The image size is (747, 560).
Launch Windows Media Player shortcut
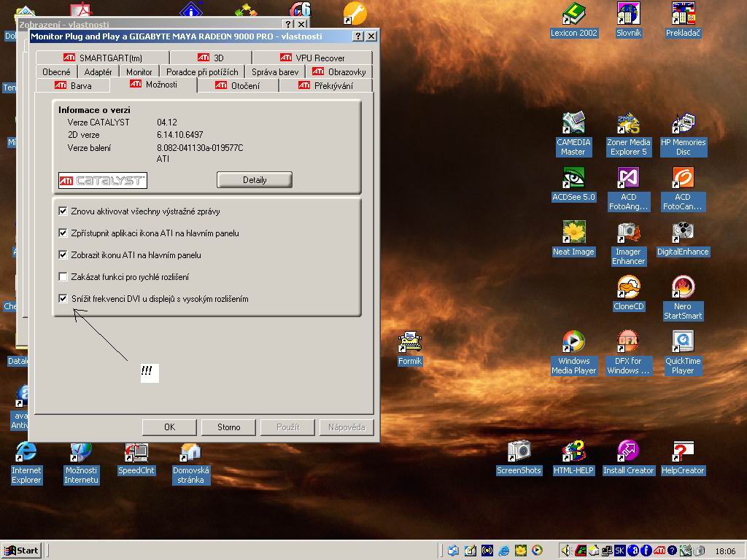point(573,343)
